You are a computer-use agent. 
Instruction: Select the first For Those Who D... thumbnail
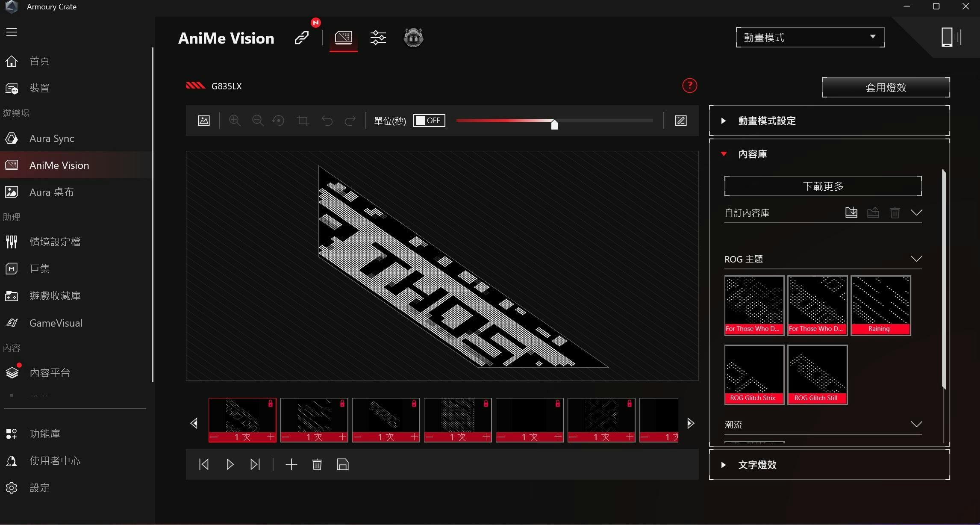[754, 305]
